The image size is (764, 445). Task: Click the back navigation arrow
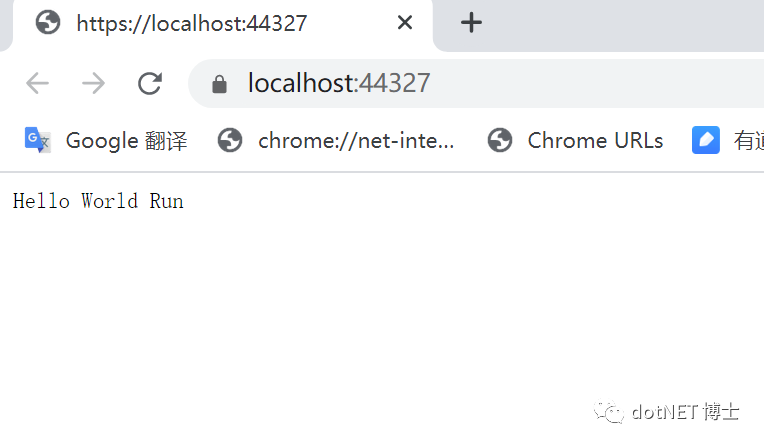tap(38, 83)
